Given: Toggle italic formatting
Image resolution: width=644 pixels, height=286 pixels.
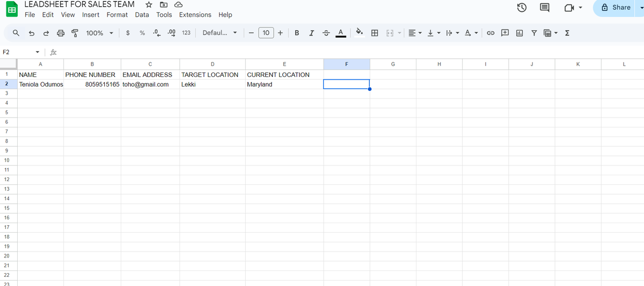Looking at the screenshot, I should pos(311,33).
